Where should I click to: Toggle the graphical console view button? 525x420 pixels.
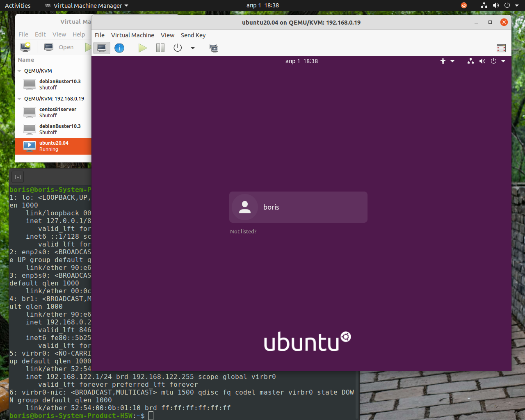pyautogui.click(x=101, y=48)
